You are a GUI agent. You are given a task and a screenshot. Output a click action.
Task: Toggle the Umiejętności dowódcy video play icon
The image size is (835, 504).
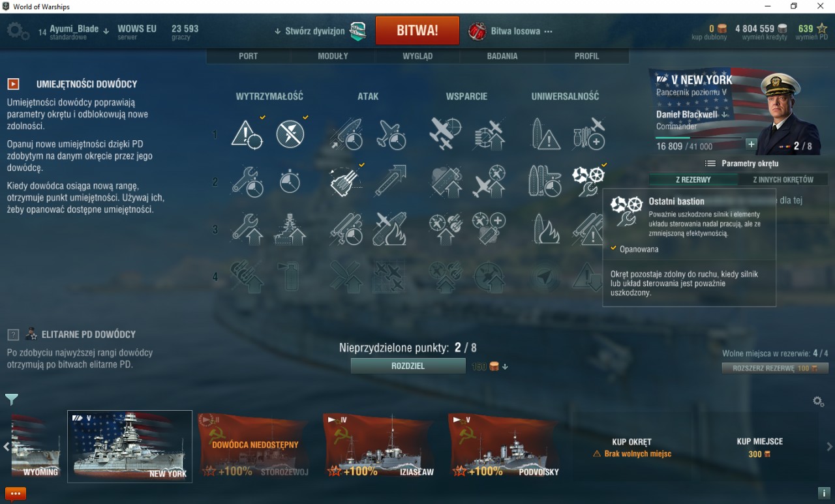pyautogui.click(x=13, y=84)
